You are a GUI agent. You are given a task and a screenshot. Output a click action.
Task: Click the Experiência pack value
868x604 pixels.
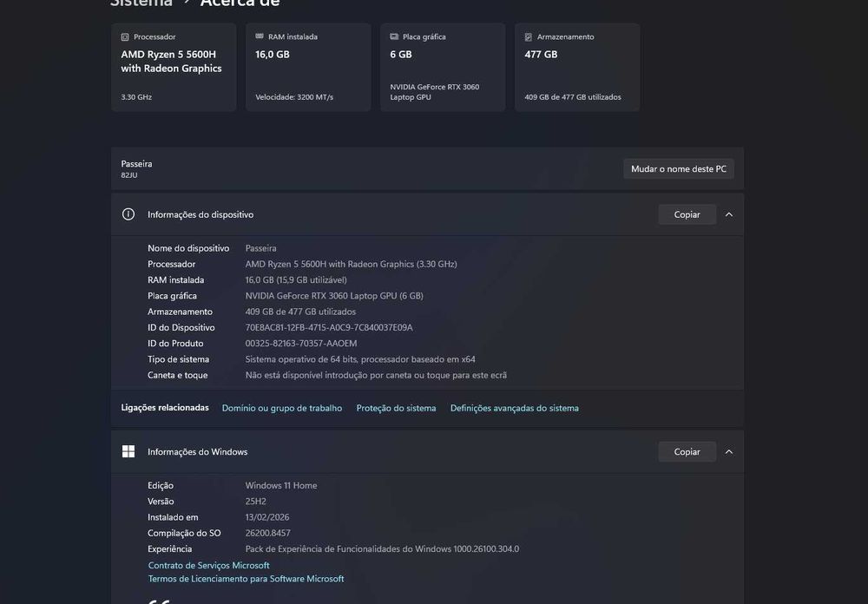point(382,549)
